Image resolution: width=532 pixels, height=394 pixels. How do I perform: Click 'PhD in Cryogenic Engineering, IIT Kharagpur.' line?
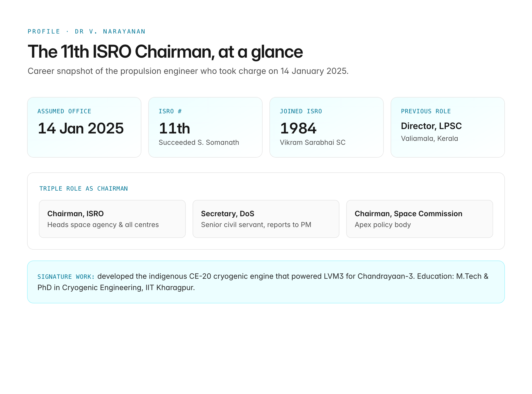[116, 288]
